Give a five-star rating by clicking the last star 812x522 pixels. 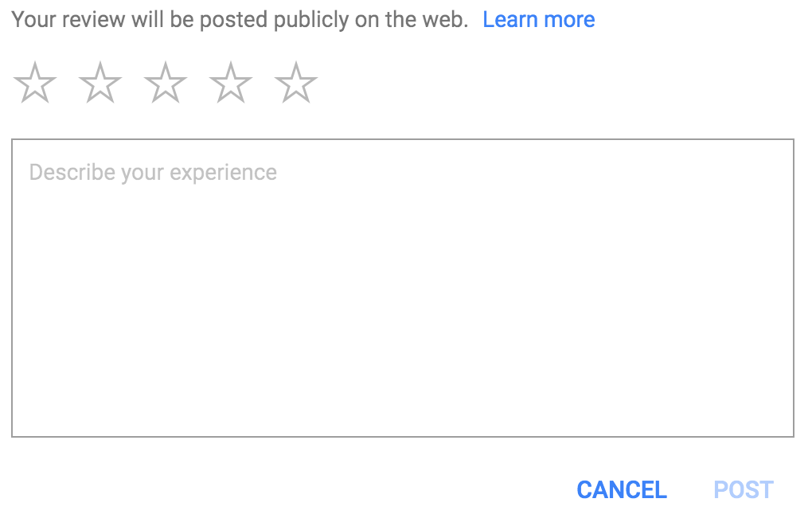click(x=295, y=82)
